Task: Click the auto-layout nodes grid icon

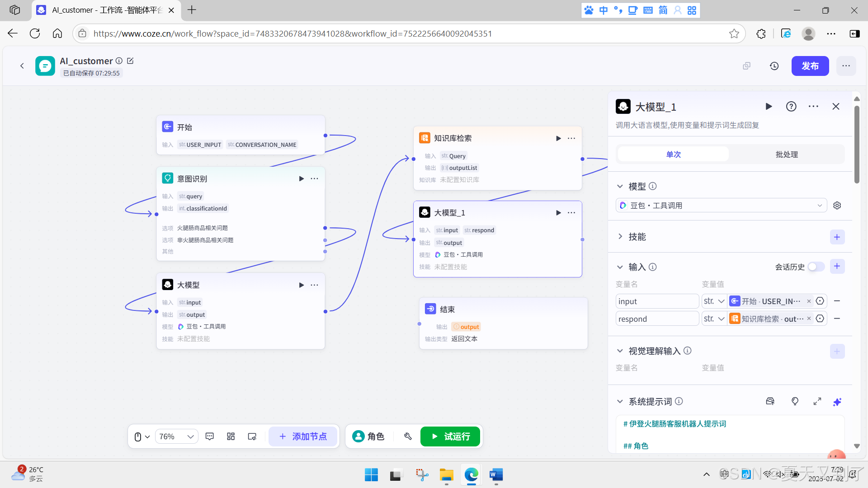Action: click(x=231, y=436)
